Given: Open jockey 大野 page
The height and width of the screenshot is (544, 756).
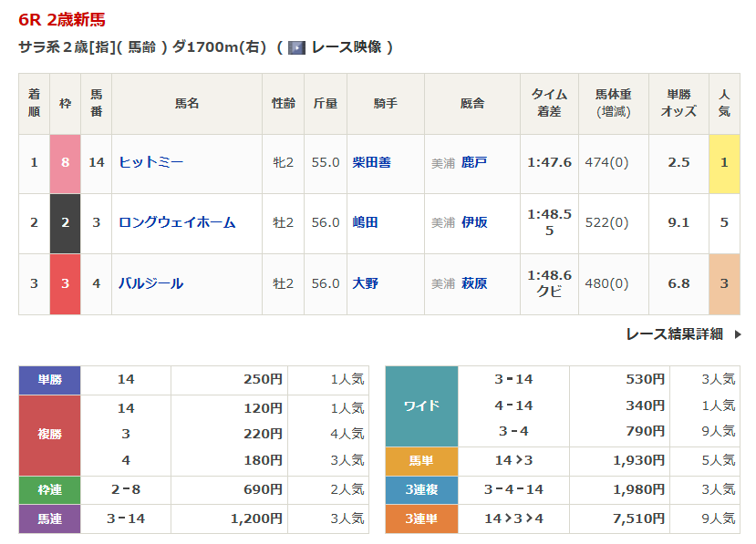Looking at the screenshot, I should pyautogui.click(x=365, y=283).
